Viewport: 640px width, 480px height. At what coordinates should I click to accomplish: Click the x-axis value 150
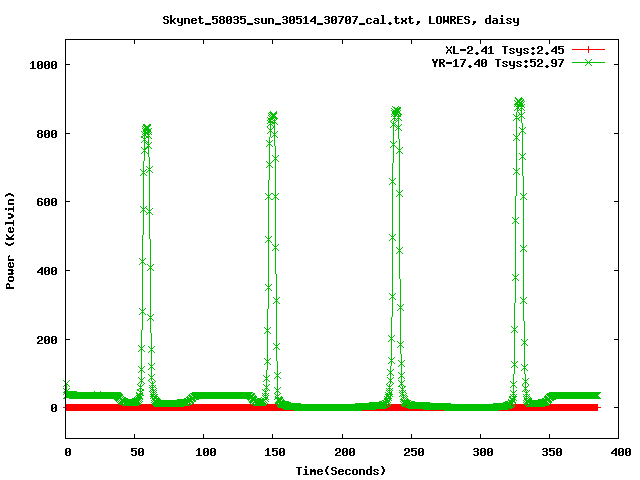click(x=274, y=452)
